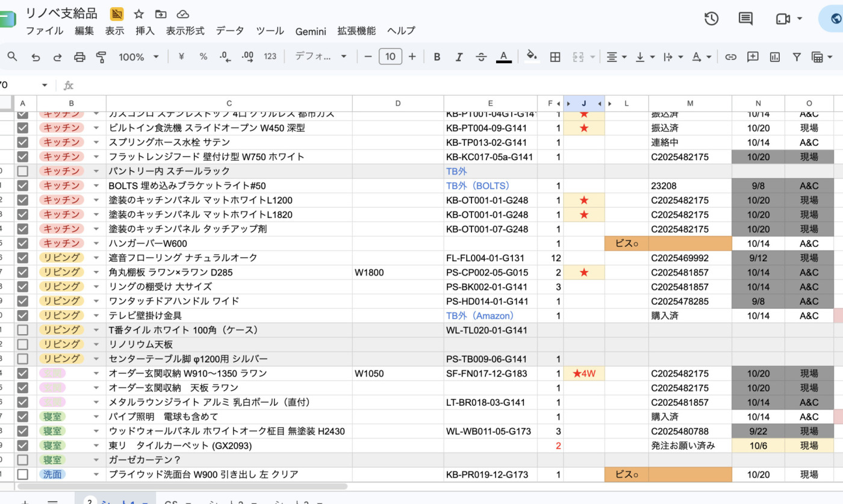Open the borders menu
The image size is (843, 504).
click(x=555, y=57)
